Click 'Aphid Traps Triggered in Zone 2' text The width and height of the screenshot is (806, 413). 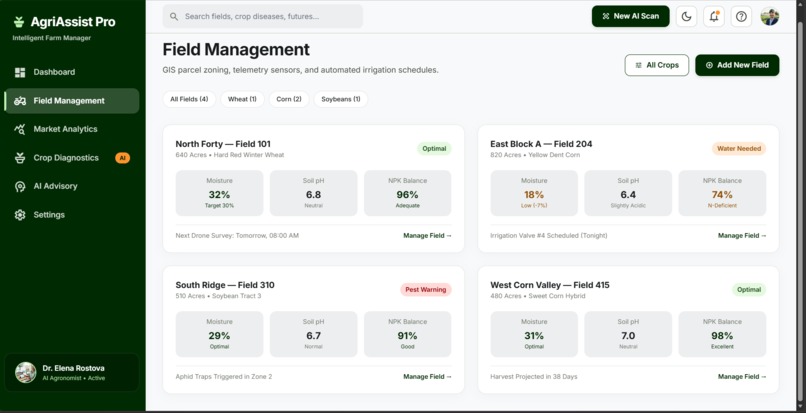coord(224,376)
